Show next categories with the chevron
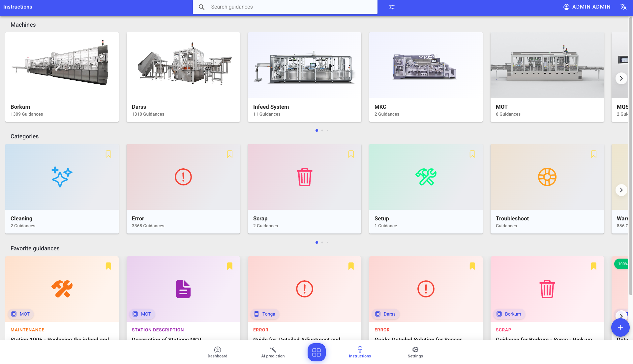The image size is (633, 364). (621, 190)
